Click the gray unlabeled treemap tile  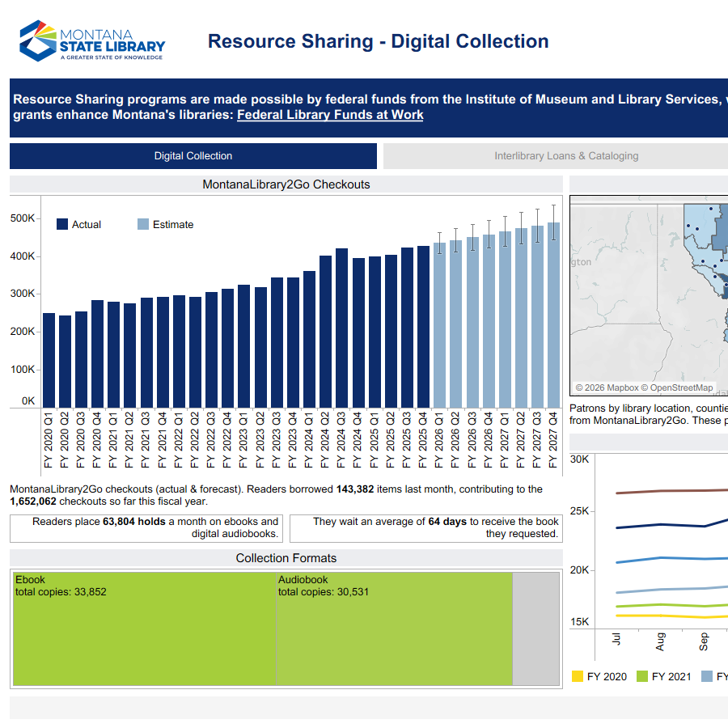click(x=535, y=629)
